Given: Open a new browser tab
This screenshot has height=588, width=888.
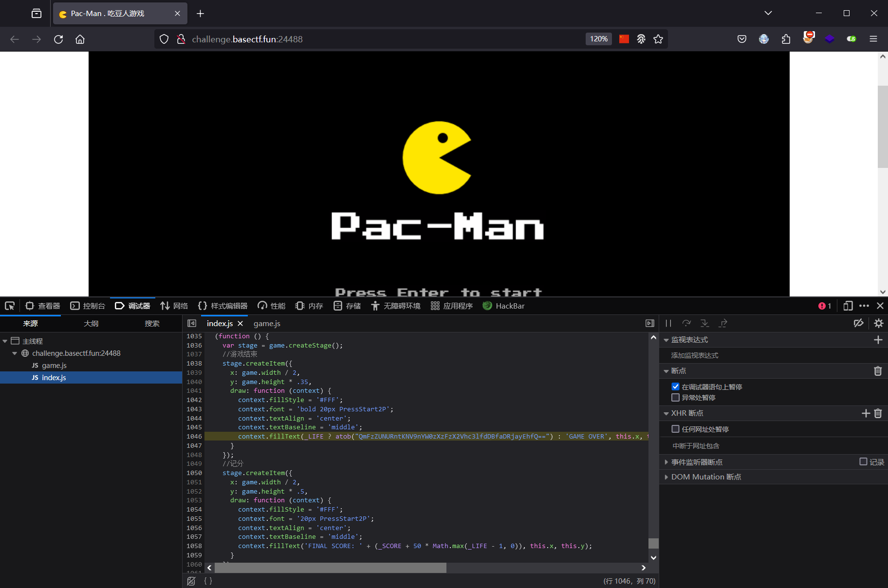Looking at the screenshot, I should pyautogui.click(x=200, y=14).
